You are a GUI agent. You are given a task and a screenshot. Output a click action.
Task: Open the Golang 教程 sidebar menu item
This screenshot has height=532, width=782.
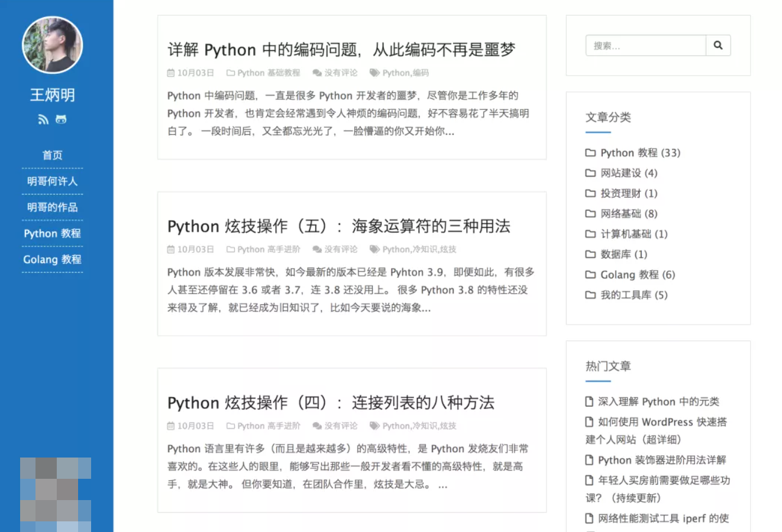tap(52, 259)
